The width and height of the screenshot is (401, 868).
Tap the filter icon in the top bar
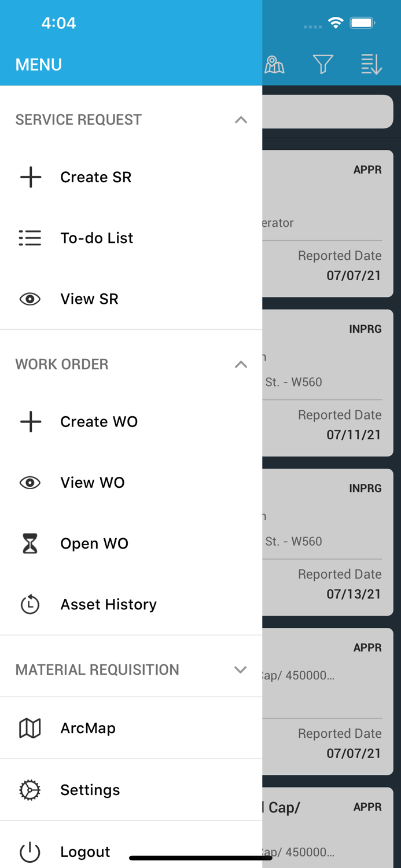[323, 65]
